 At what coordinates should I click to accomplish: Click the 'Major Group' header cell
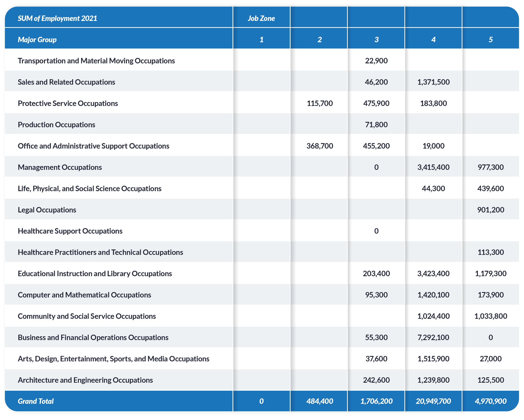coord(37,40)
